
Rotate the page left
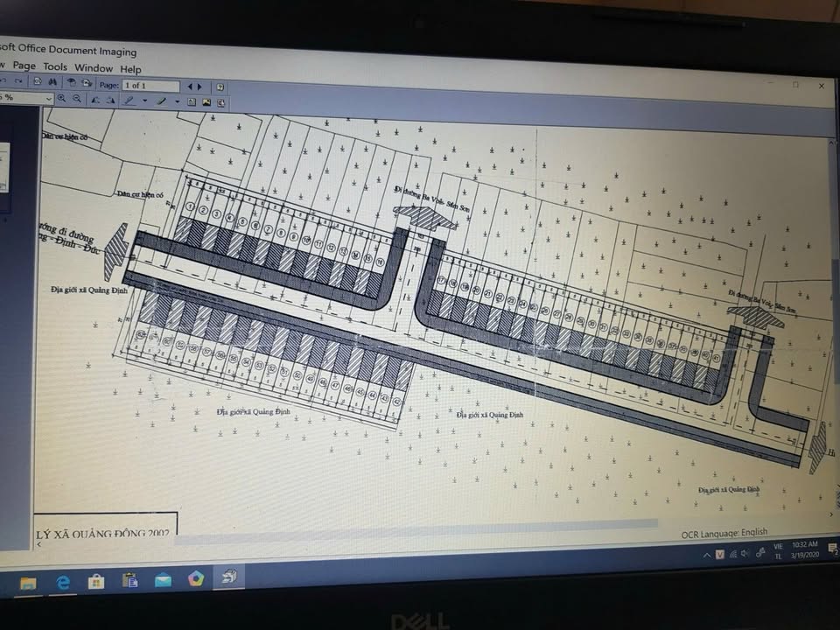pyautogui.click(x=95, y=100)
